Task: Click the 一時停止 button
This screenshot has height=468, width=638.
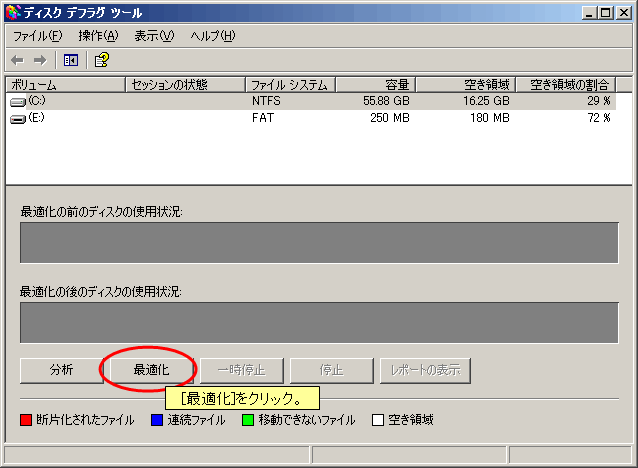Action: (242, 370)
